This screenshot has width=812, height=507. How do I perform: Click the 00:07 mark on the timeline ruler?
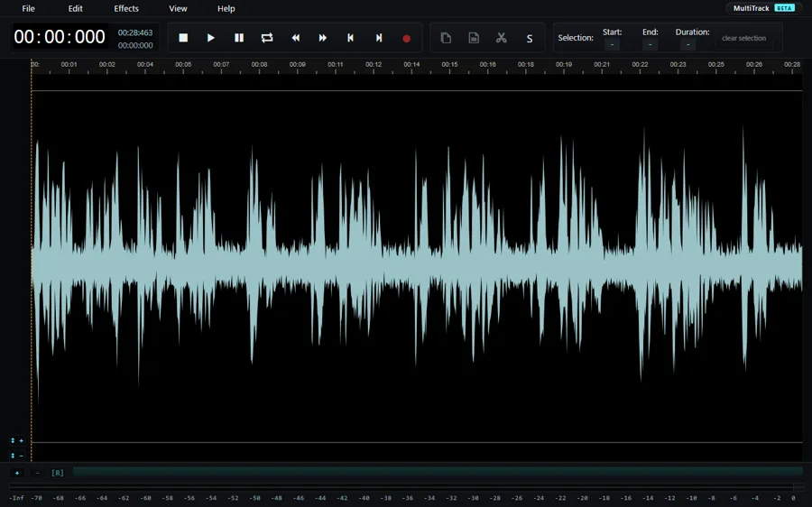click(221, 65)
